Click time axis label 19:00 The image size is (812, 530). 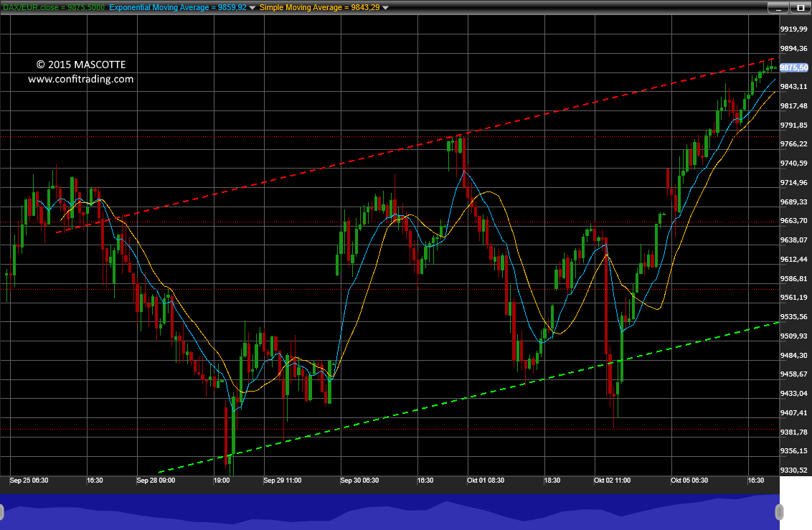pos(222,481)
